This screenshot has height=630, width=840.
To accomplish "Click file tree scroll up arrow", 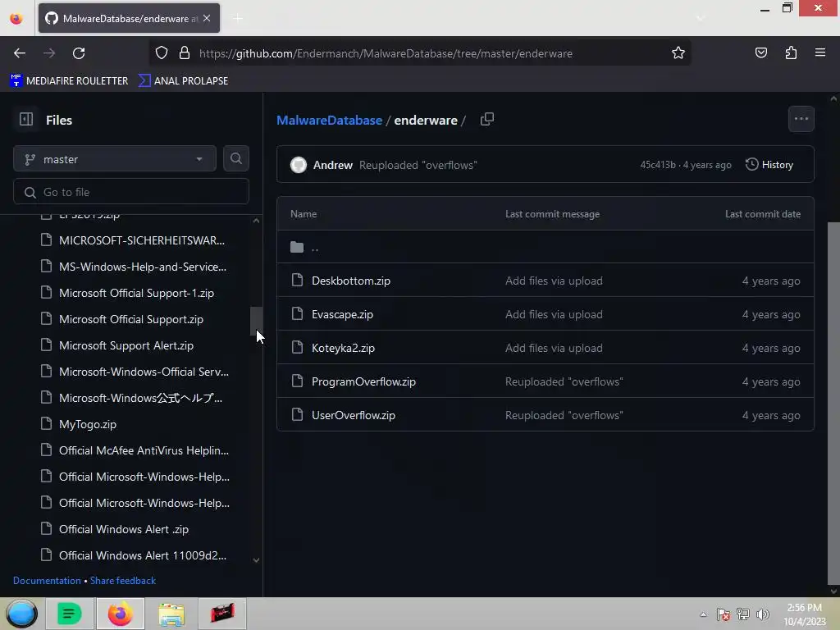I will [256, 221].
